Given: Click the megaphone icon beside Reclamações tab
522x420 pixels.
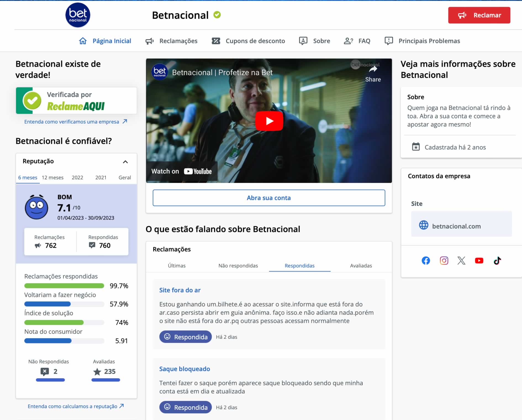Looking at the screenshot, I should click(x=149, y=41).
